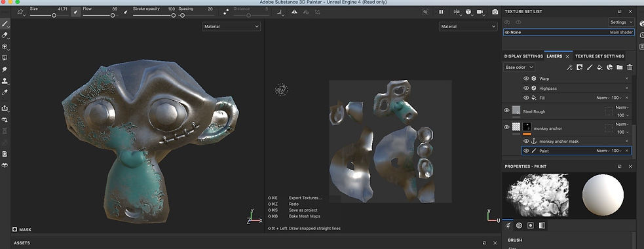Viewport: 644px width, 249px height.
Task: Hide the Highpass effect
Action: pos(526,88)
